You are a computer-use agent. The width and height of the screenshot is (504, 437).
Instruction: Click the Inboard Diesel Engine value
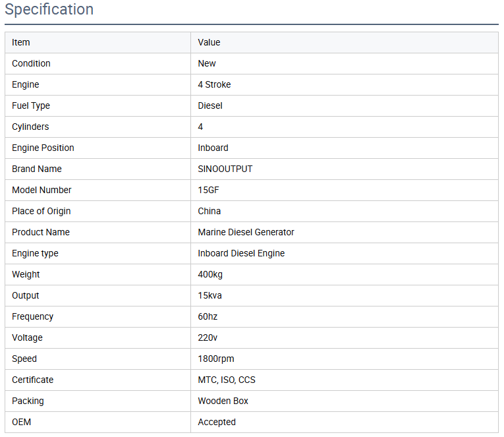tap(241, 253)
